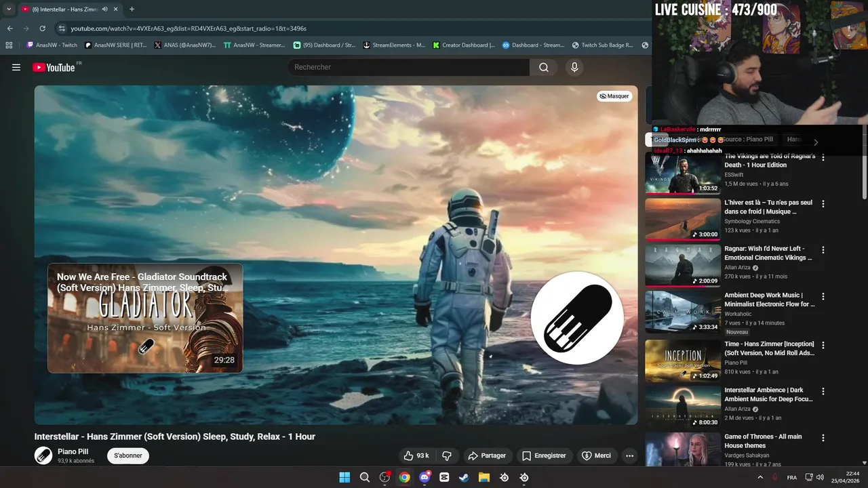Click the Piano Pill watermark logo on video
This screenshot has height=488, width=868.
pos(577,318)
